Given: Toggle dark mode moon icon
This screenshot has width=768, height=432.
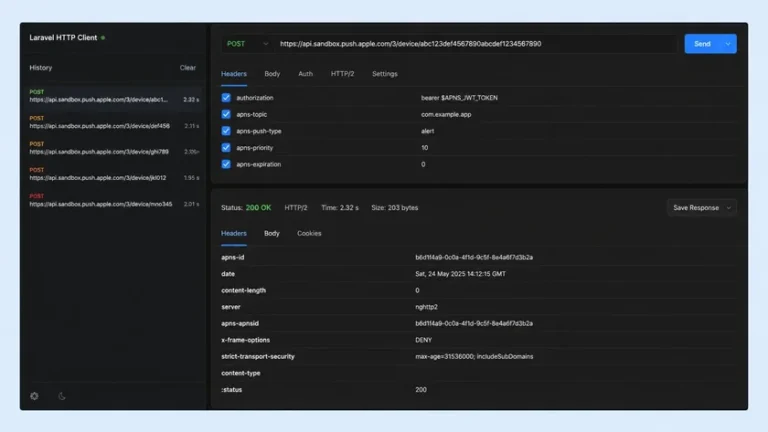Looking at the screenshot, I should 62,396.
